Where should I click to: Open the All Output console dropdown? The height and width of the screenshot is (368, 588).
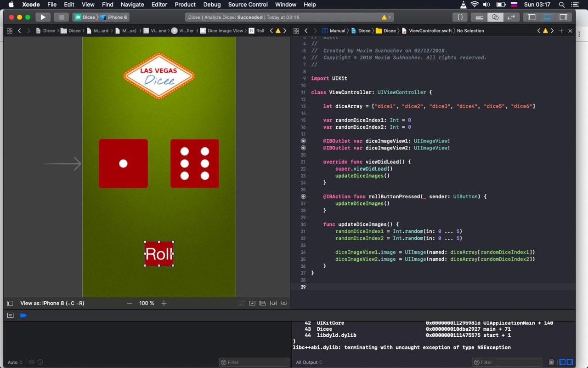[x=309, y=362]
